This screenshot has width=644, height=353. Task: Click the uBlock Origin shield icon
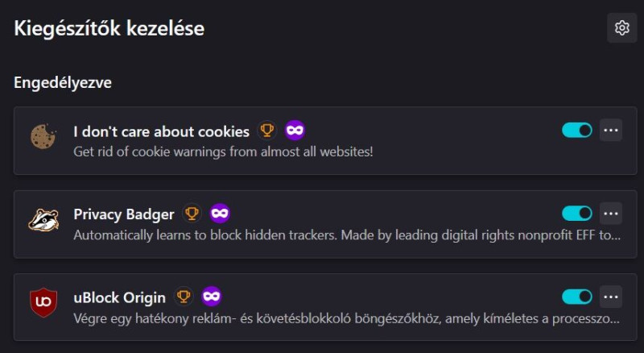tap(42, 302)
